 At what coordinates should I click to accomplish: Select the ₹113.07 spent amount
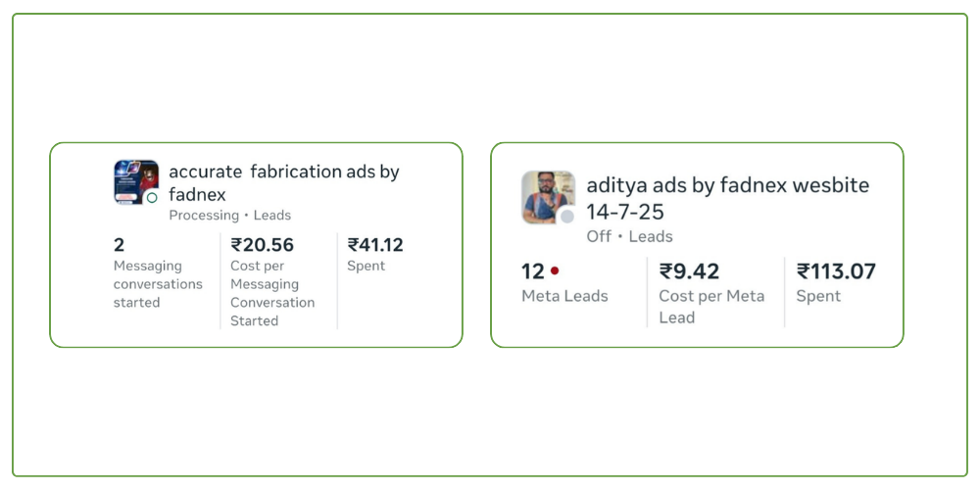coord(836,271)
